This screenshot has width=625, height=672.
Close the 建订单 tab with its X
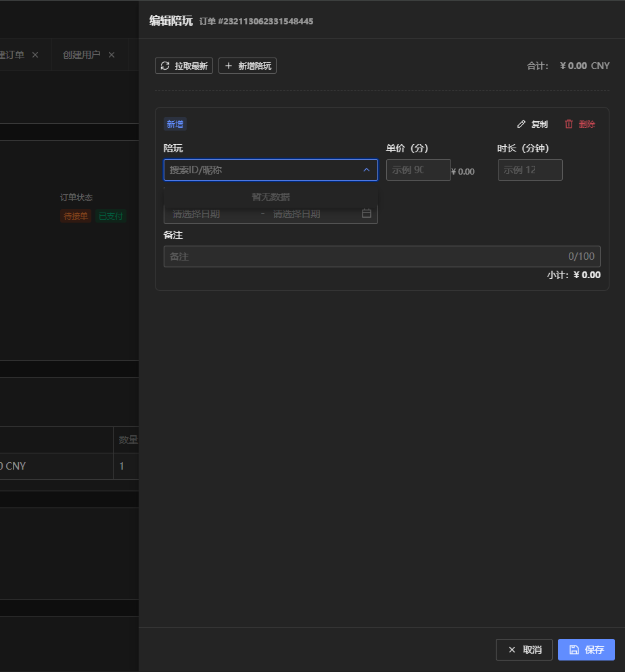[x=35, y=55]
